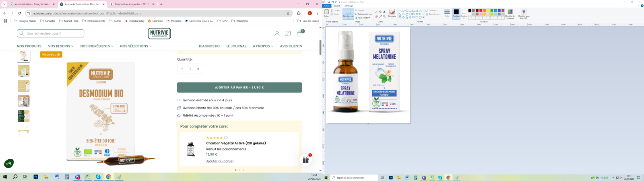Select the Magnifier tool in Paint

pyautogui.click(x=384, y=16)
